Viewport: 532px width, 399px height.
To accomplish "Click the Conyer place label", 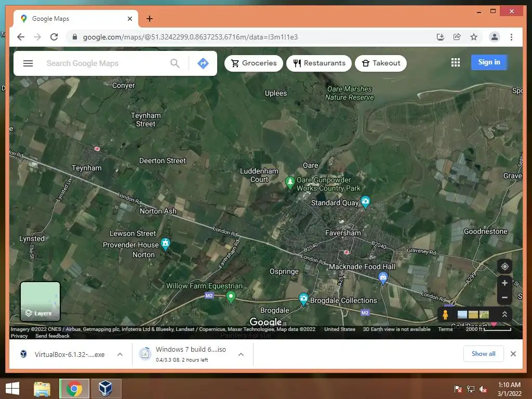I will pyautogui.click(x=124, y=86).
